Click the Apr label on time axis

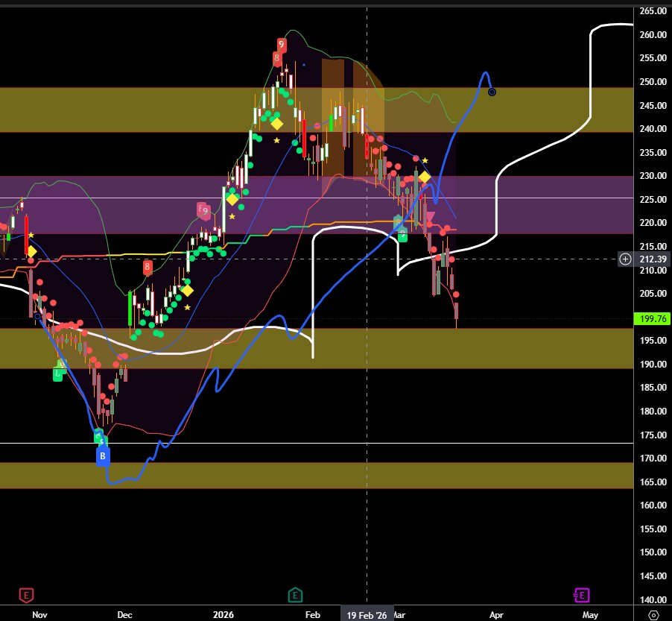pyautogui.click(x=496, y=614)
